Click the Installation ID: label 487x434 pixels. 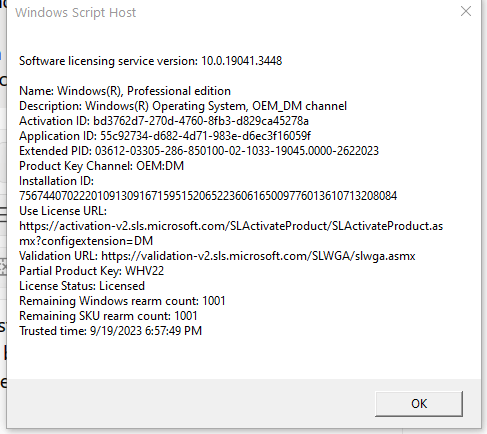[x=57, y=181]
